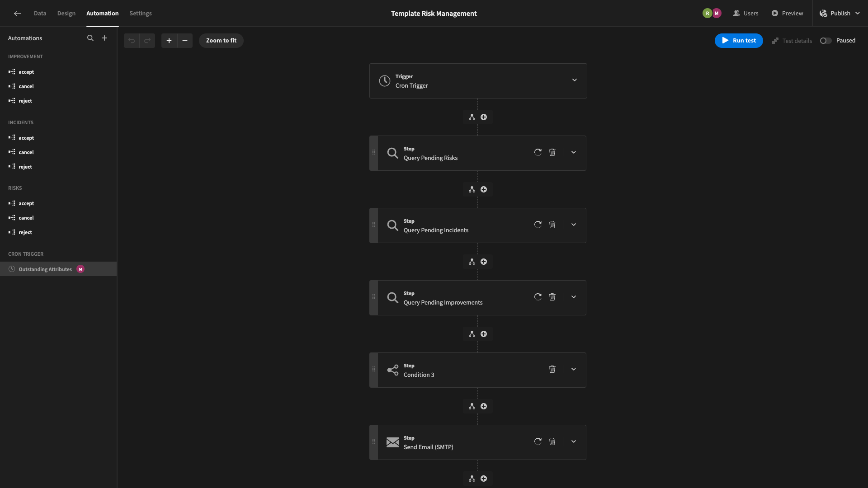Click the branch/split icon above Query Pending Risks
868x488 pixels.
coord(472,117)
